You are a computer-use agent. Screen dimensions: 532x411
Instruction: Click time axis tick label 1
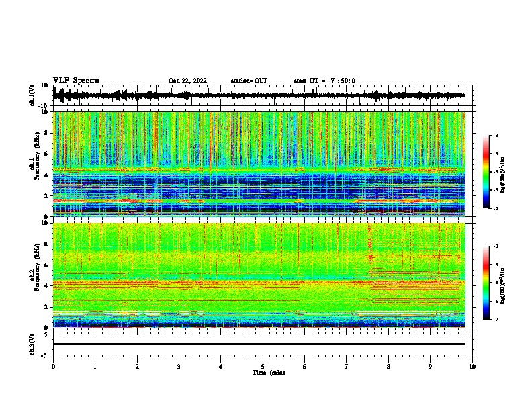click(95, 366)
